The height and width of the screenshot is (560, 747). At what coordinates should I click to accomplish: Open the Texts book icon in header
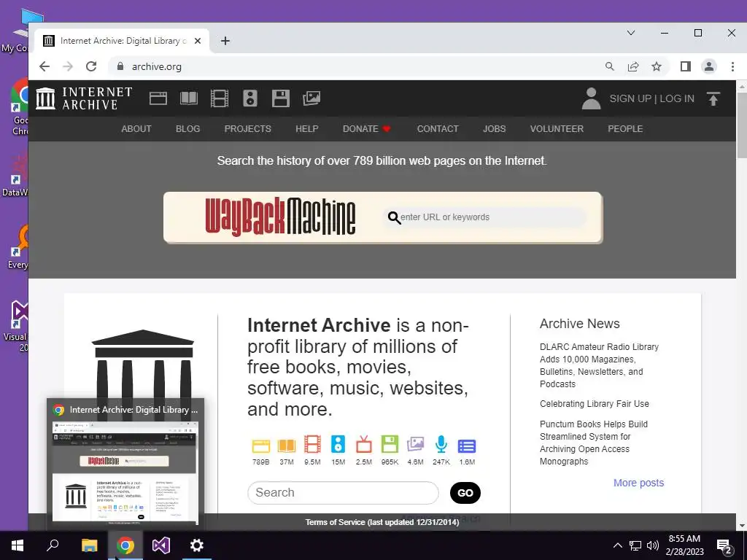pyautogui.click(x=189, y=98)
